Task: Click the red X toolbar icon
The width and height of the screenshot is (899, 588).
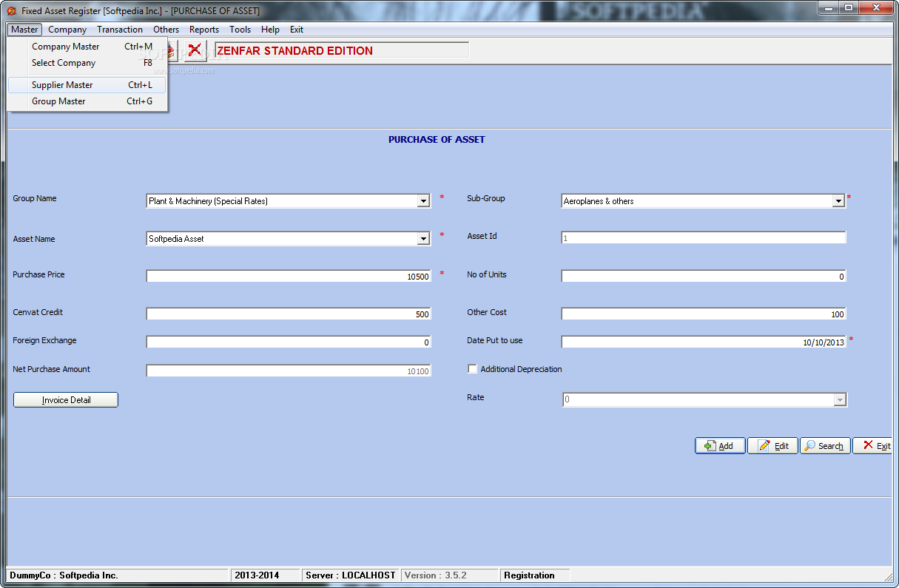Action: click(195, 50)
